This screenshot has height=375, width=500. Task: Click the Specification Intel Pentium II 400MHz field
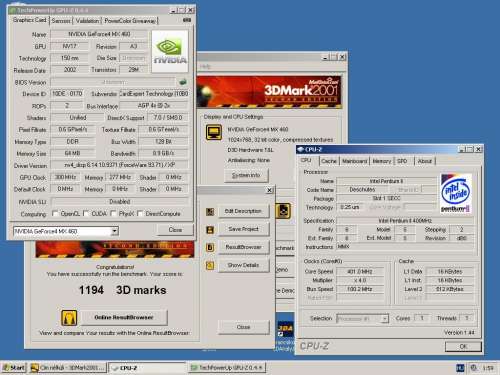(405, 221)
